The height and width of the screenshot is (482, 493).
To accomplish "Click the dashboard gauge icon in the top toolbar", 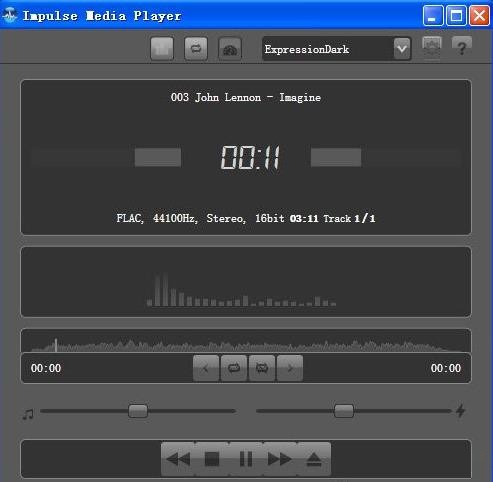I will (x=230, y=49).
